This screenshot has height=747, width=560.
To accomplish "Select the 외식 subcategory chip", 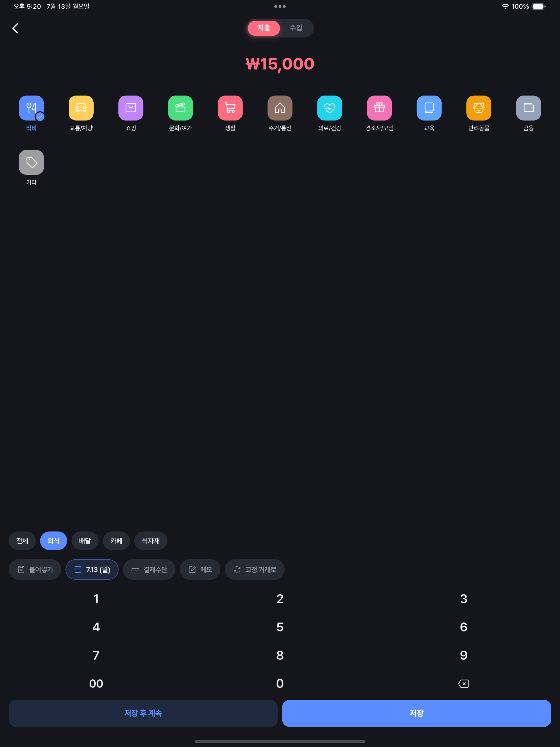I will click(x=53, y=541).
